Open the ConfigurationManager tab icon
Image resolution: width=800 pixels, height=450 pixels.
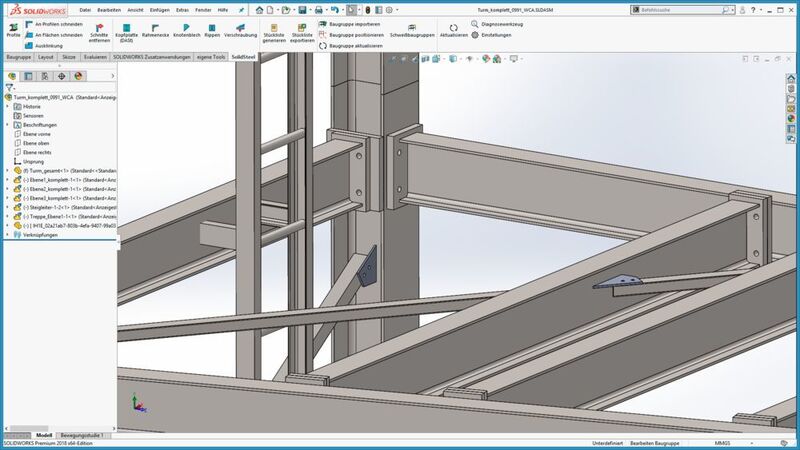tap(45, 76)
